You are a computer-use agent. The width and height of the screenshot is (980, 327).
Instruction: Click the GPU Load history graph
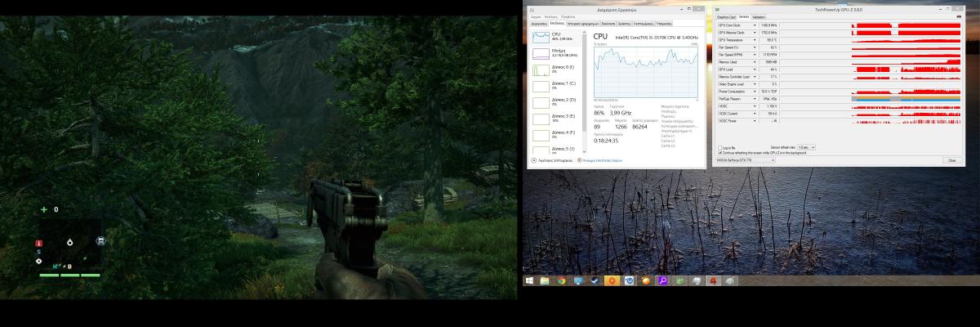point(871,69)
